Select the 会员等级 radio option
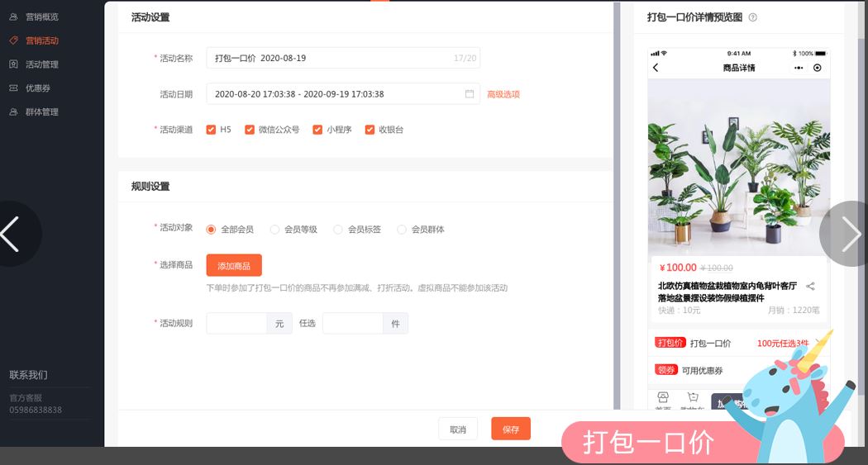The height and width of the screenshot is (465, 868). point(274,230)
